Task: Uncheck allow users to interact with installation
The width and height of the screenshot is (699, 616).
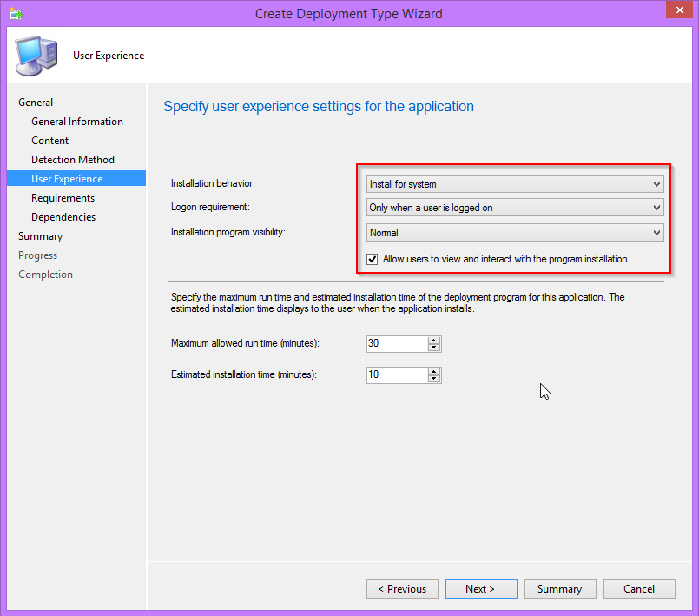Action: [x=372, y=258]
